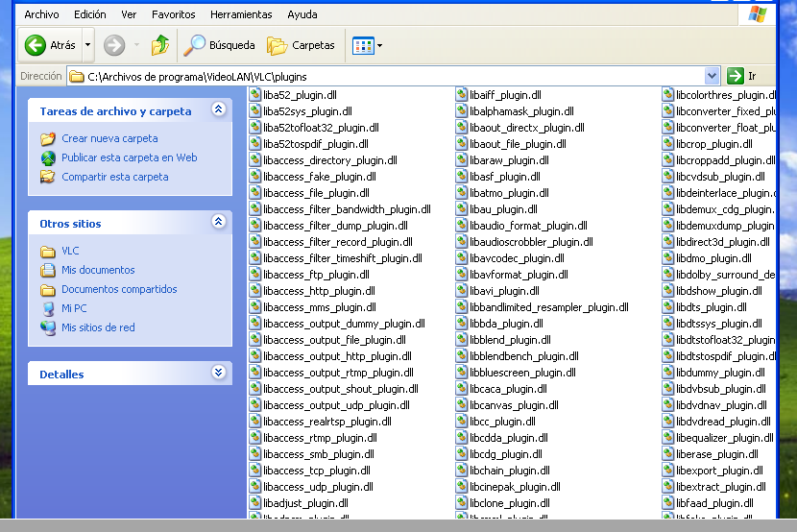Click the gray forward arrow button
The image size is (797, 532).
[114, 45]
